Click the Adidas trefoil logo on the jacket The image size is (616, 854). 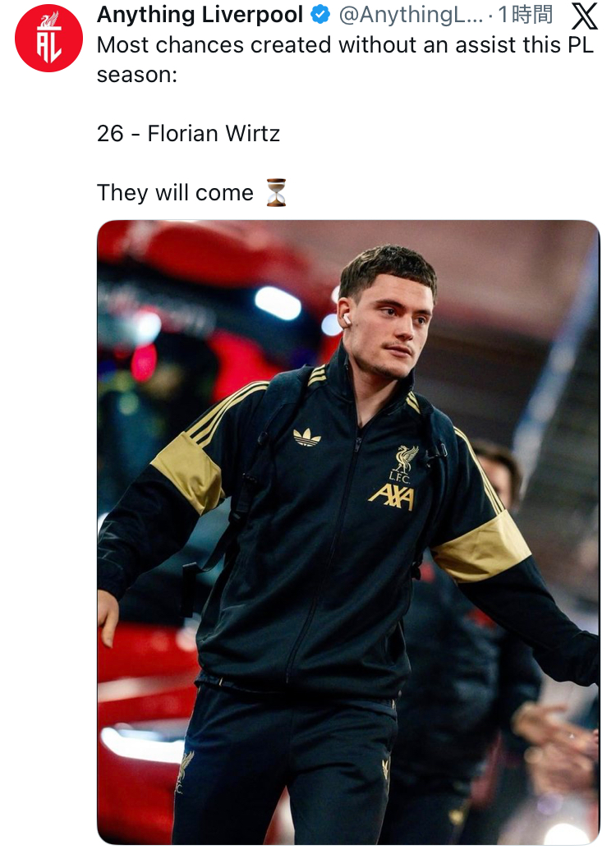[306, 437]
